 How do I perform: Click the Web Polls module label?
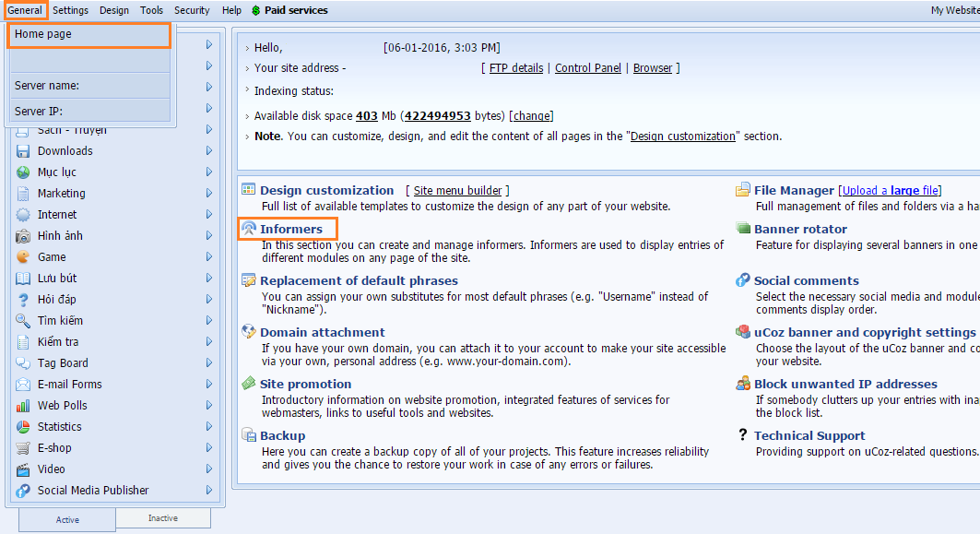(x=62, y=406)
